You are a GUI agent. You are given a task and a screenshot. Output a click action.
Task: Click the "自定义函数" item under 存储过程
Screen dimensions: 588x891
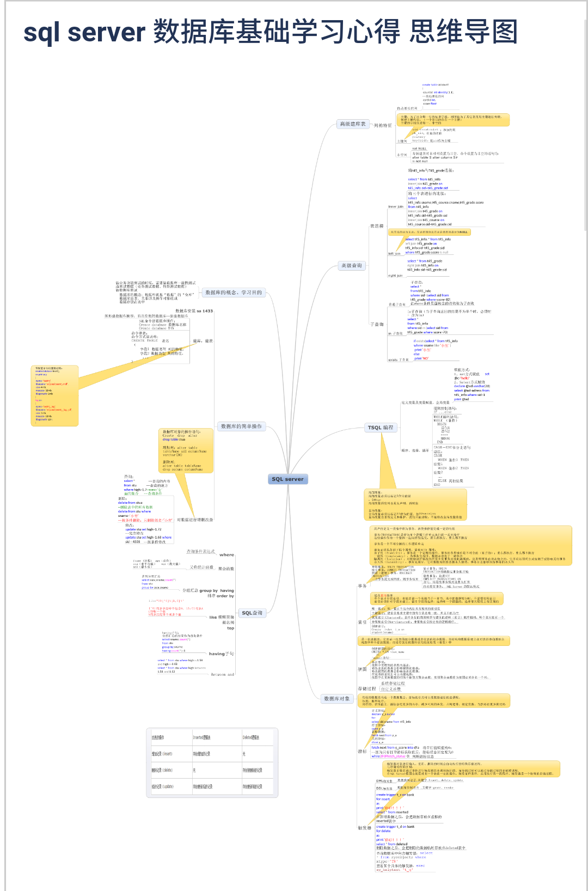(x=390, y=689)
